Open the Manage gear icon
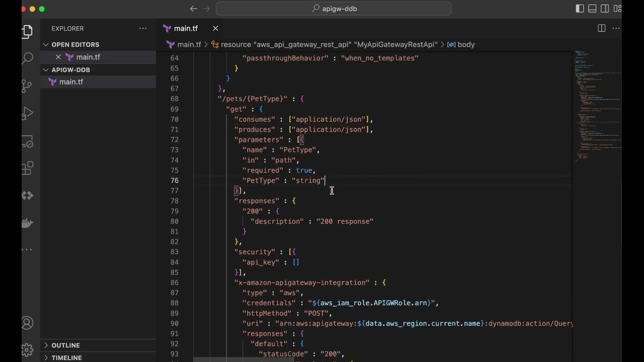 coord(28,349)
